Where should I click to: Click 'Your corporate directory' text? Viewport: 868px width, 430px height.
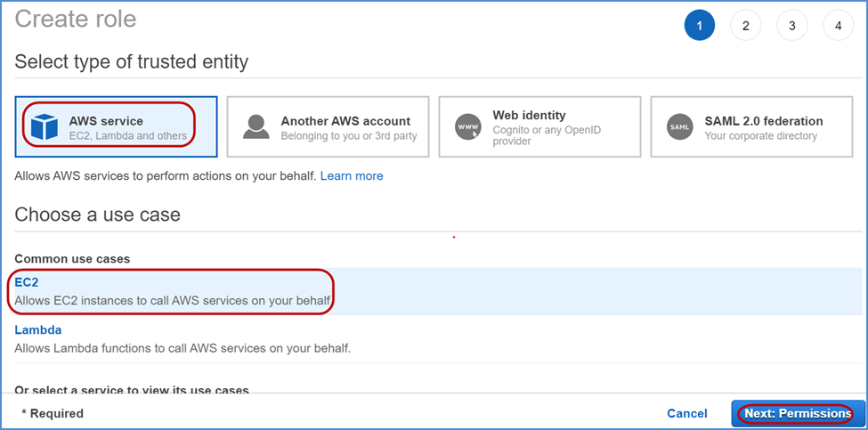(760, 135)
